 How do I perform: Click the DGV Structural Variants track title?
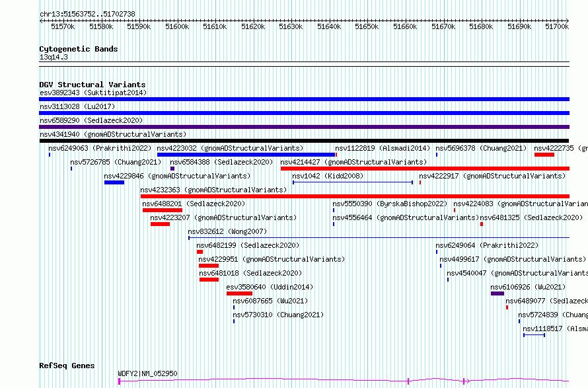(92, 85)
